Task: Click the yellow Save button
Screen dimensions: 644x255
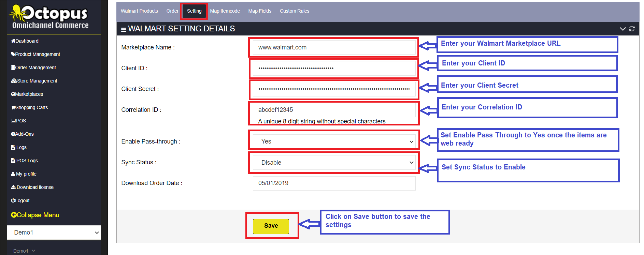Action: point(271,226)
